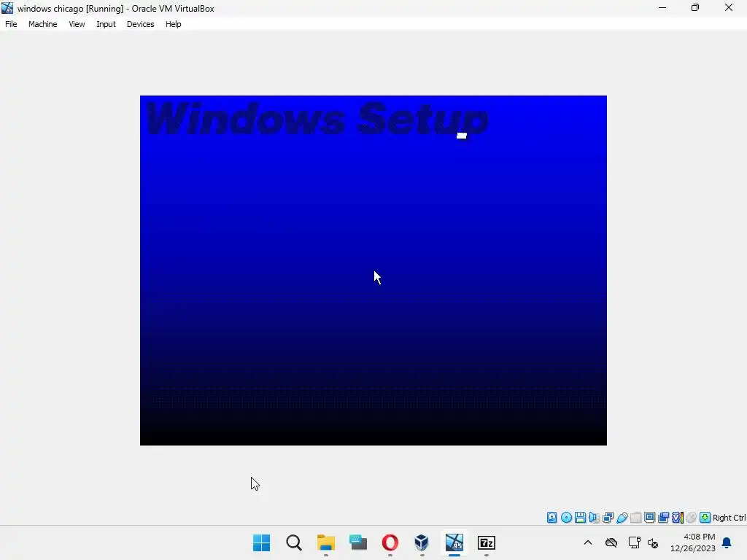747x560 pixels.
Task: Click the display settings indicator
Action: click(650, 518)
